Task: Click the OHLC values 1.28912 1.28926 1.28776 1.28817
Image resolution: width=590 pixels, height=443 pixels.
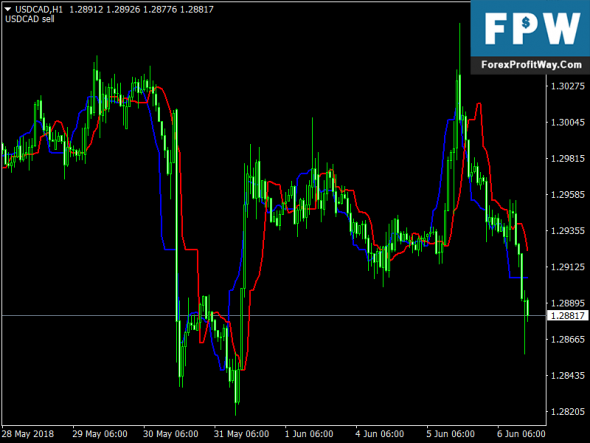Action: (x=141, y=9)
